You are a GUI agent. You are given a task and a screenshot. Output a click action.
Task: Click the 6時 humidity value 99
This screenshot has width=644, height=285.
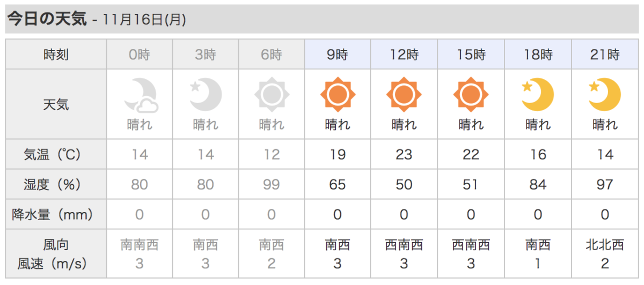(272, 185)
